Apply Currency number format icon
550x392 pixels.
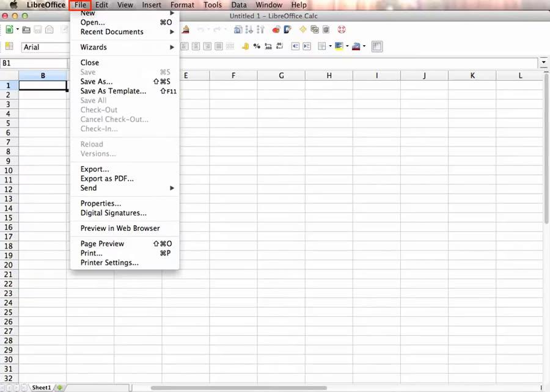point(246,46)
